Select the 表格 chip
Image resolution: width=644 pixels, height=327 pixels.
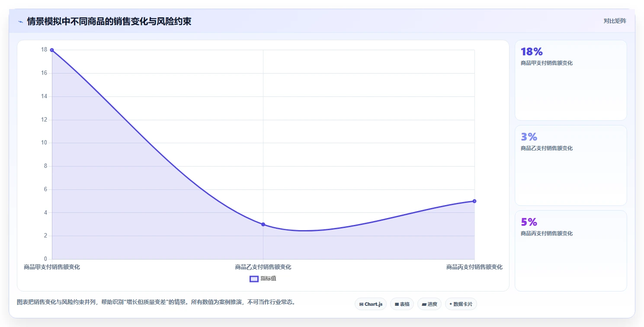click(x=402, y=304)
